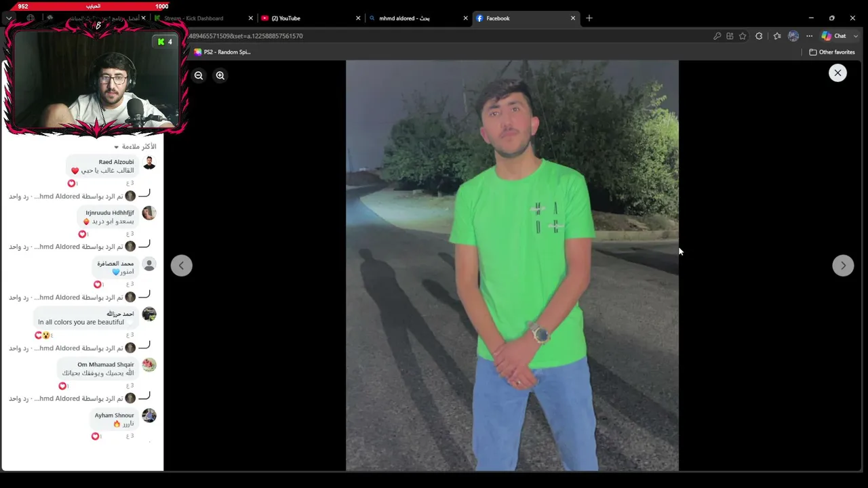Close the Kick Dashboard tab
868x488 pixels.
tap(250, 18)
